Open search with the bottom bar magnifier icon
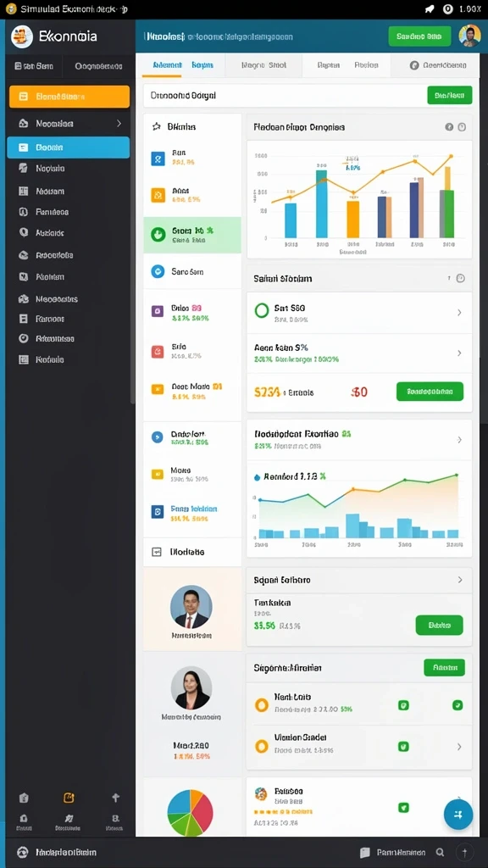488x868 pixels. pyautogui.click(x=440, y=853)
